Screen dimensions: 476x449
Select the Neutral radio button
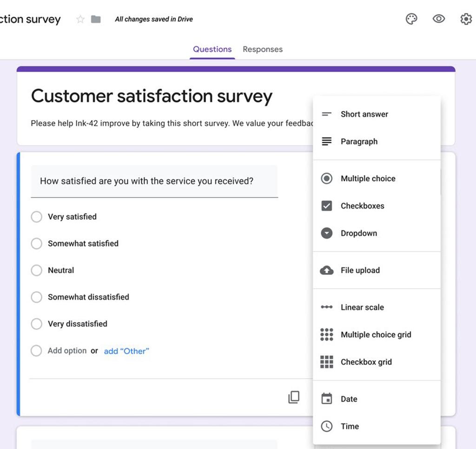[x=36, y=270]
